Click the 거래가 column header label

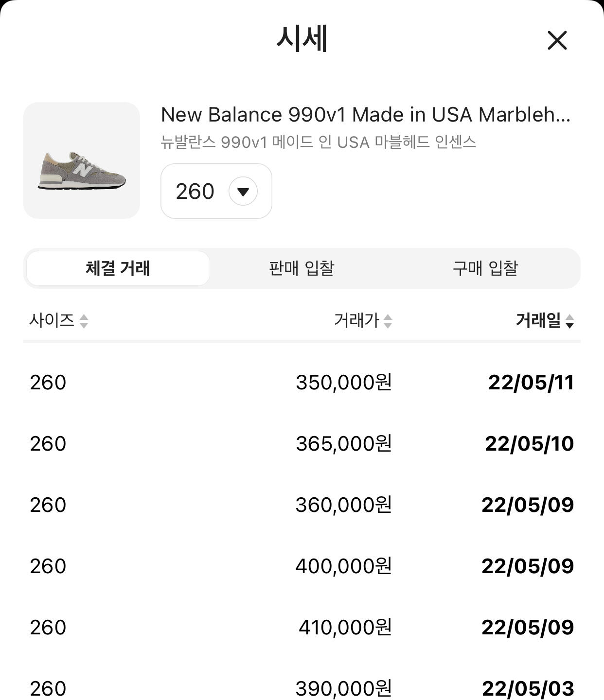coord(356,320)
